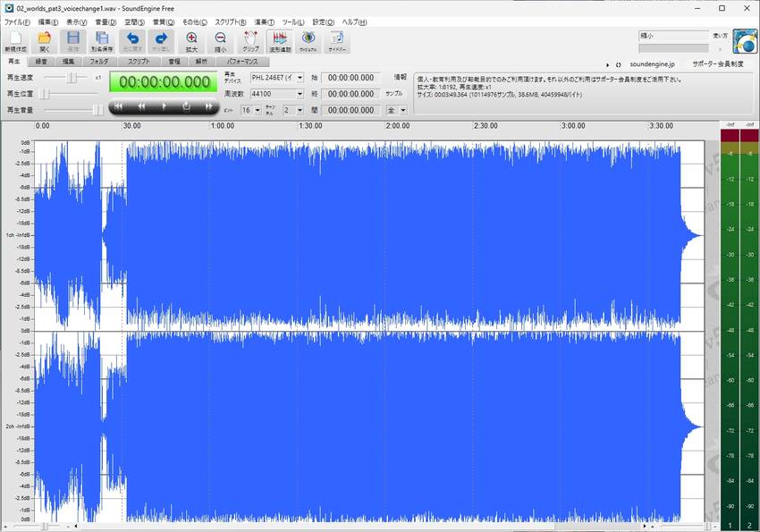Save the file with the floppy disk icon

73,42
